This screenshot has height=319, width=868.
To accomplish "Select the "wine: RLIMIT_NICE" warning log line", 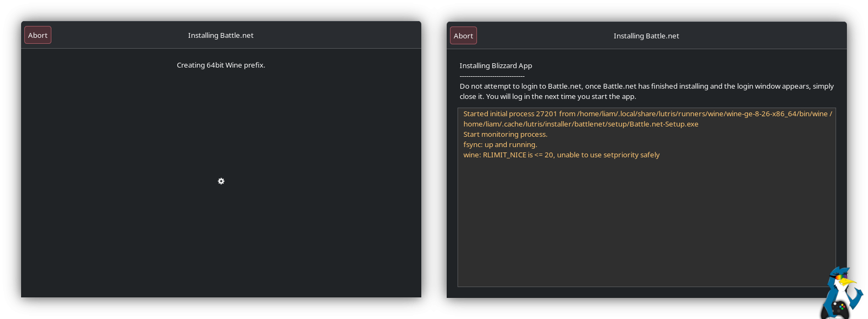I will coord(561,155).
